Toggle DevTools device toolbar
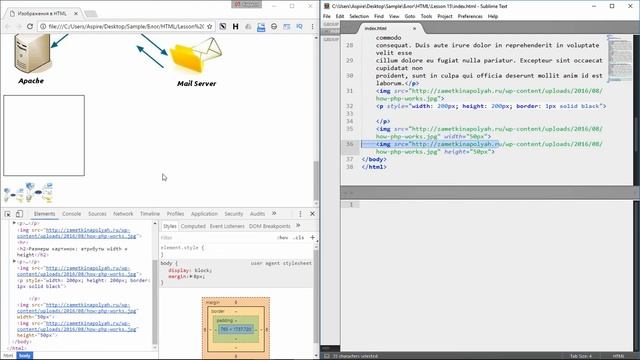 click(19, 214)
